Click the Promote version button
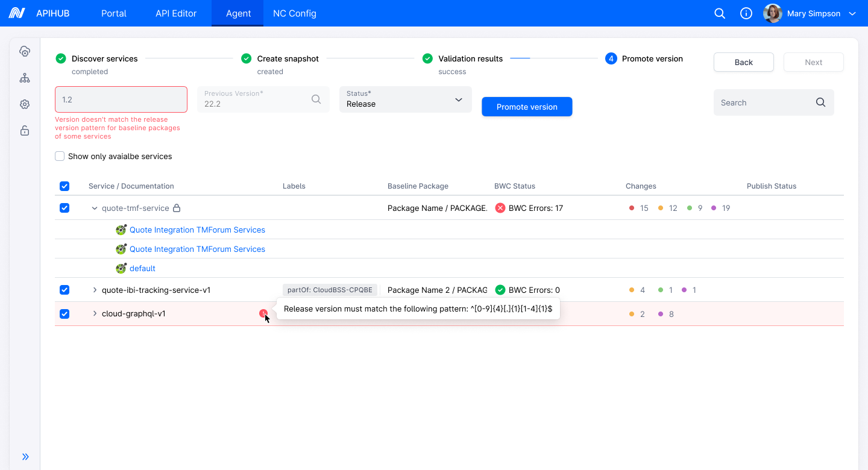Image resolution: width=868 pixels, height=470 pixels. (x=527, y=107)
